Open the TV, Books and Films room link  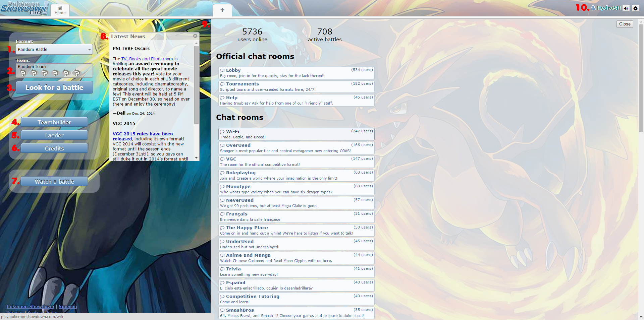click(147, 59)
